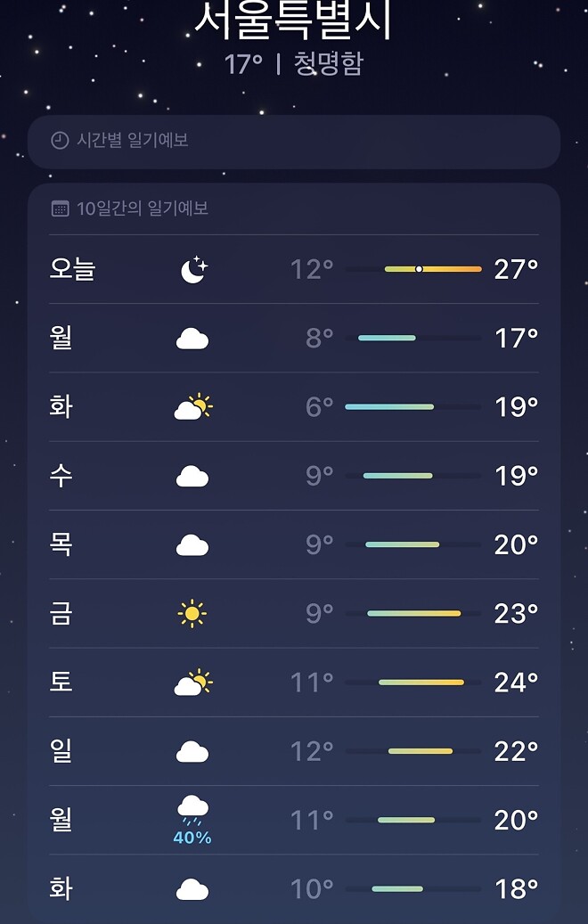The image size is (588, 924).
Task: Expand Tuesday's forecast details
Action: coord(294,407)
